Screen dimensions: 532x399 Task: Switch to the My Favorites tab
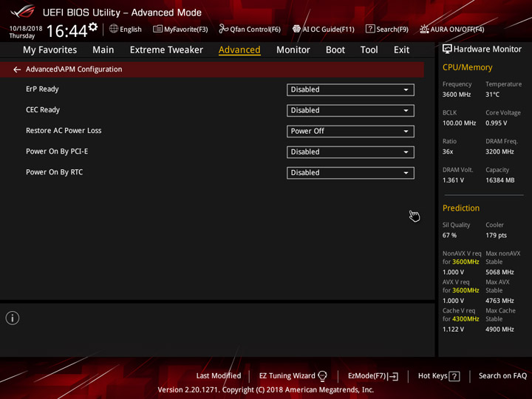(50, 50)
